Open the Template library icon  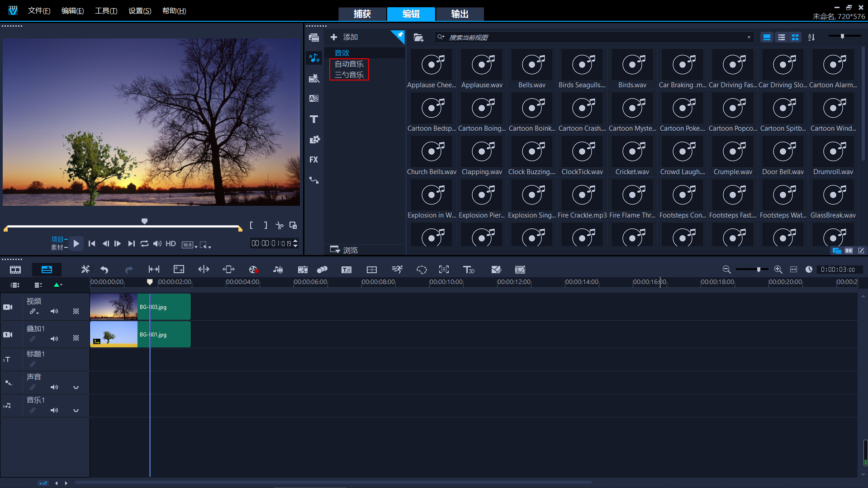click(x=314, y=78)
